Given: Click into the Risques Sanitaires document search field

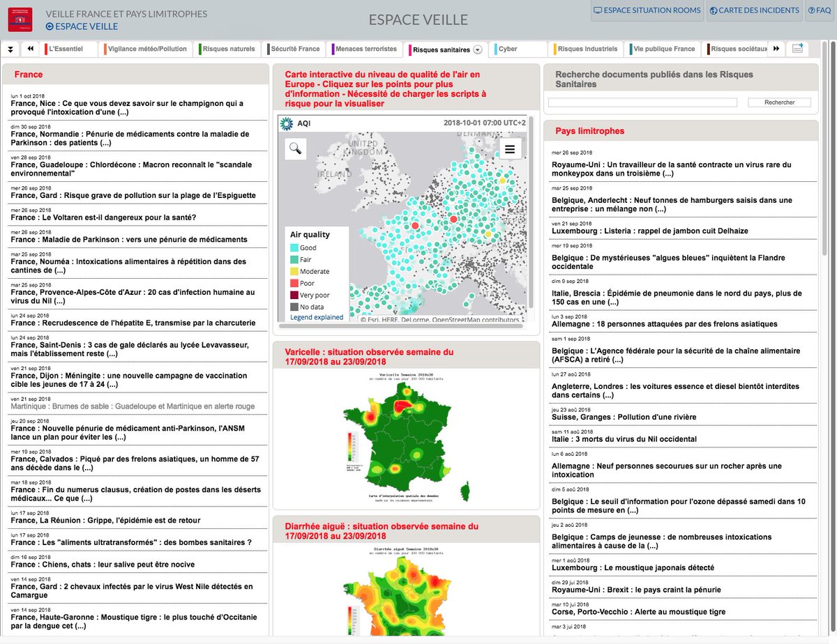Looking at the screenshot, I should click(x=642, y=102).
